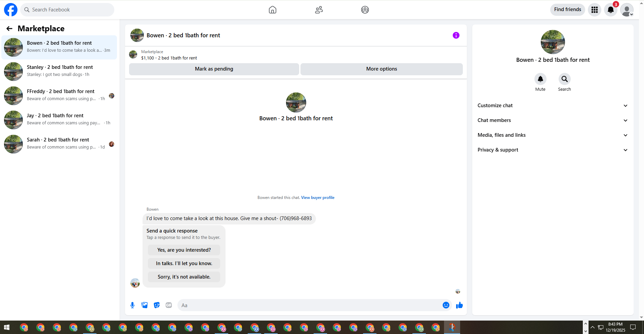
Task: Click small avatar on Sarah row
Action: pyautogui.click(x=112, y=144)
